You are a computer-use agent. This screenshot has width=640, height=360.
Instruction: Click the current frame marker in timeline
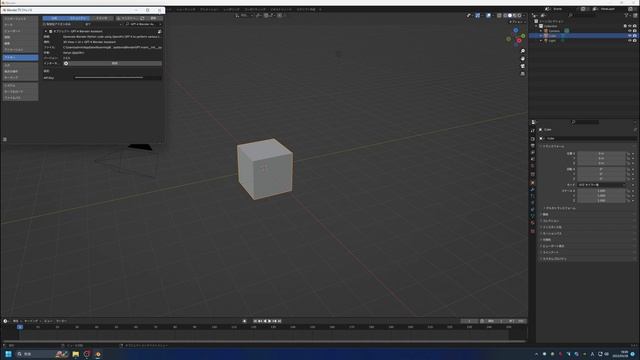coord(20,327)
